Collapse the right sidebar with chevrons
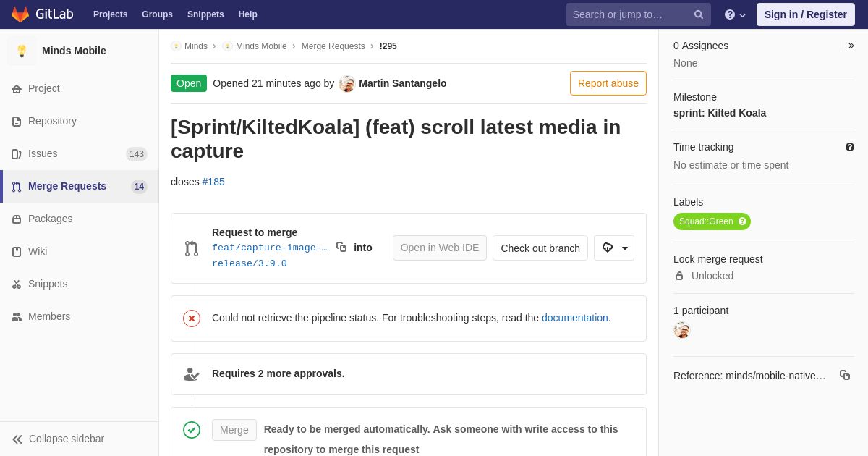 coord(851,46)
